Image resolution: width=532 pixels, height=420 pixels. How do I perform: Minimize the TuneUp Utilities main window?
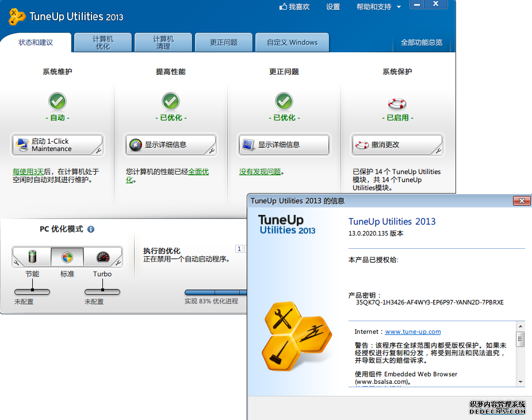pos(417,5)
